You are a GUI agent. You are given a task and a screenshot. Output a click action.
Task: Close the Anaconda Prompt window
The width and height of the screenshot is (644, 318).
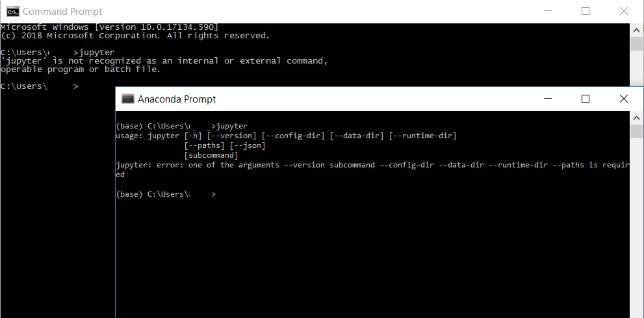624,99
